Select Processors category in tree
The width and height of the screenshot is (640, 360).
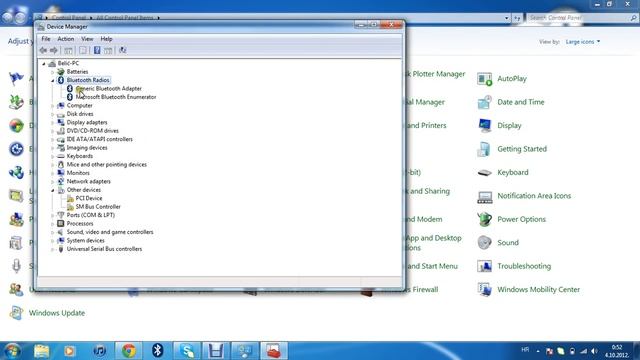(x=80, y=224)
